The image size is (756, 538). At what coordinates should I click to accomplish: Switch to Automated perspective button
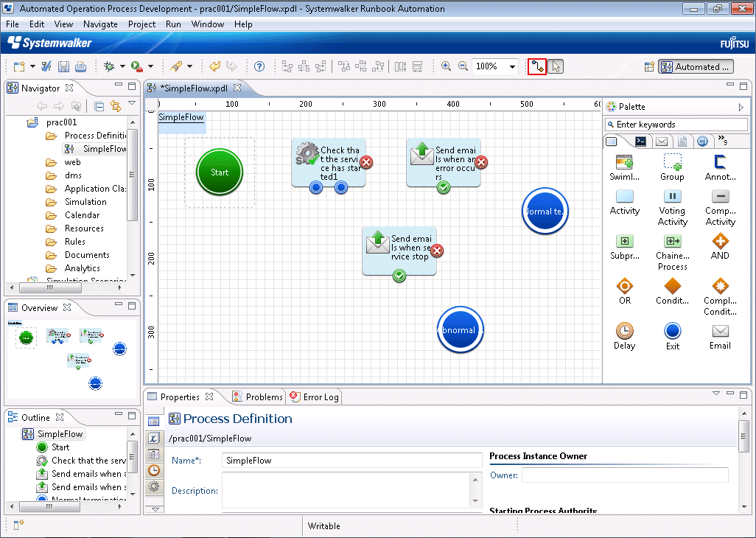(696, 67)
